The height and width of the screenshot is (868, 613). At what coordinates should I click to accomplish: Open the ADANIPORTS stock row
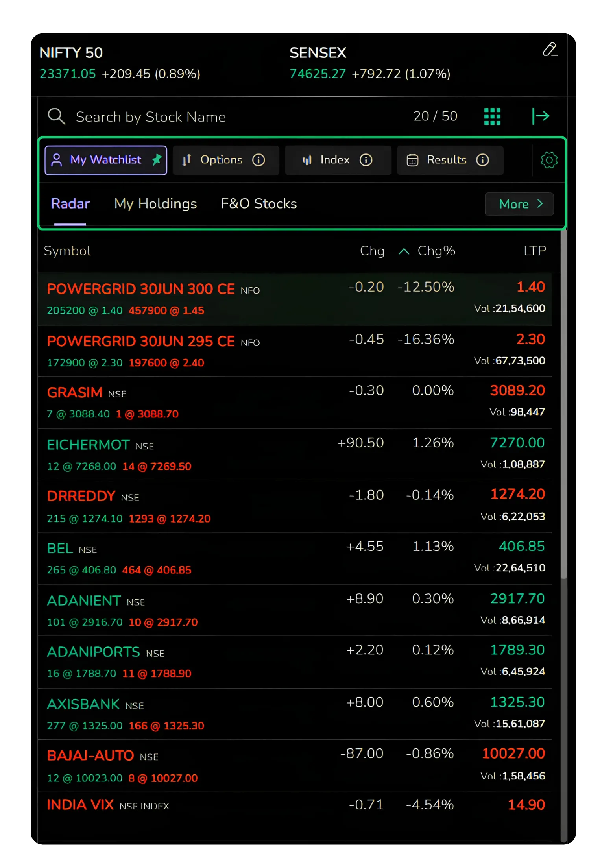pyautogui.click(x=295, y=662)
